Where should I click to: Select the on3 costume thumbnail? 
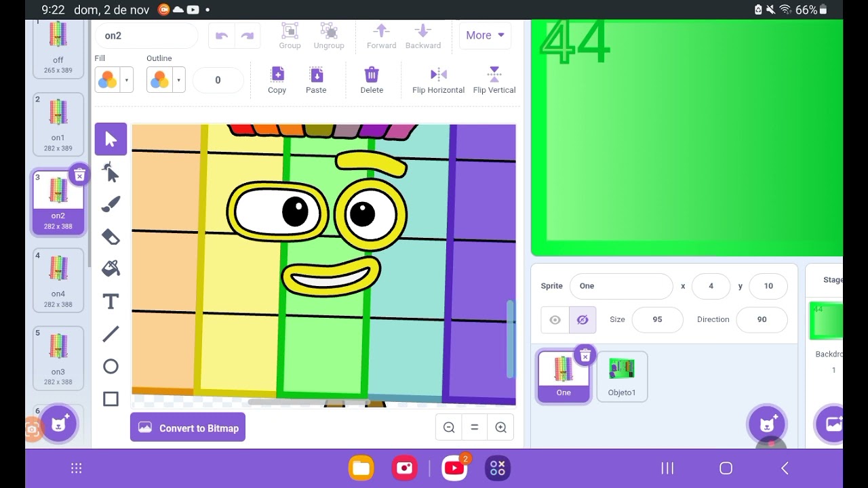tap(58, 357)
